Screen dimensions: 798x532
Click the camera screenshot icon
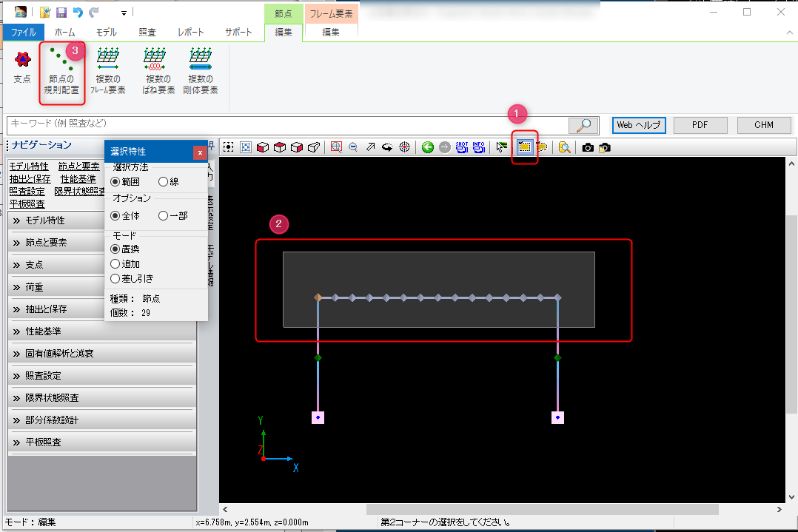(588, 147)
